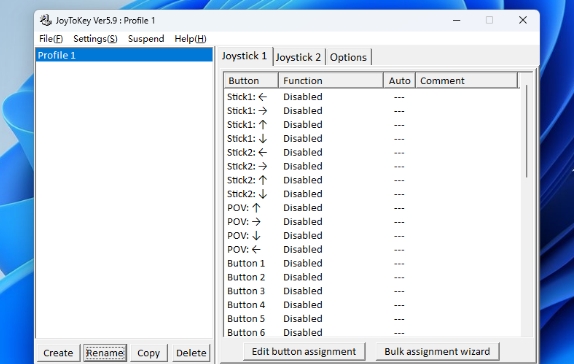574x364 pixels.
Task: Select the Button 2 row
Action: pos(372,277)
